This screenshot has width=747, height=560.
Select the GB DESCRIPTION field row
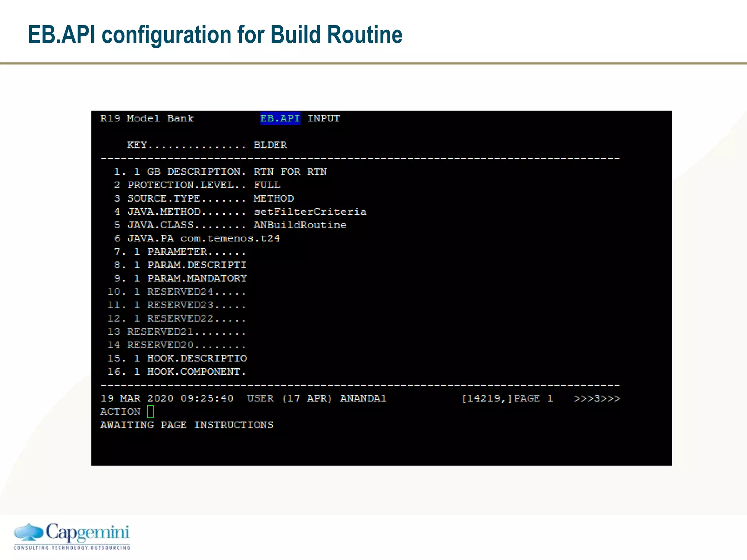tap(220, 172)
